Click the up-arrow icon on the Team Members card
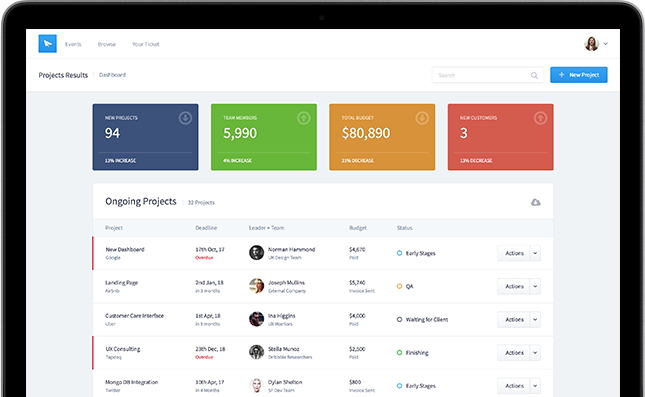Screen dimensions: 645x397 [304, 118]
